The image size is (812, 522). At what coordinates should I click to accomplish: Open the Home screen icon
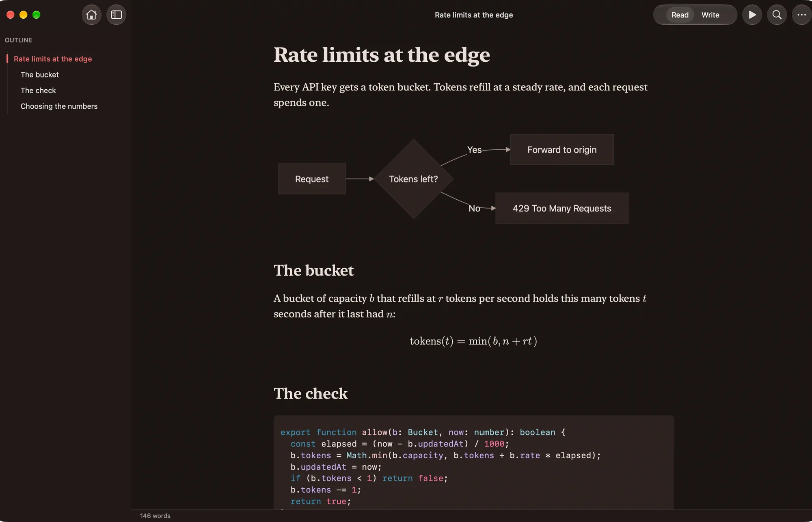pyautogui.click(x=91, y=15)
